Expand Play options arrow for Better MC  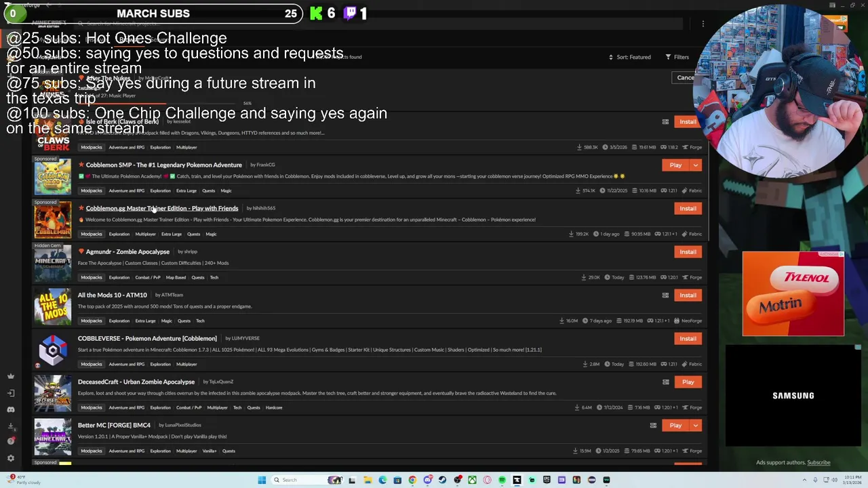click(x=695, y=426)
